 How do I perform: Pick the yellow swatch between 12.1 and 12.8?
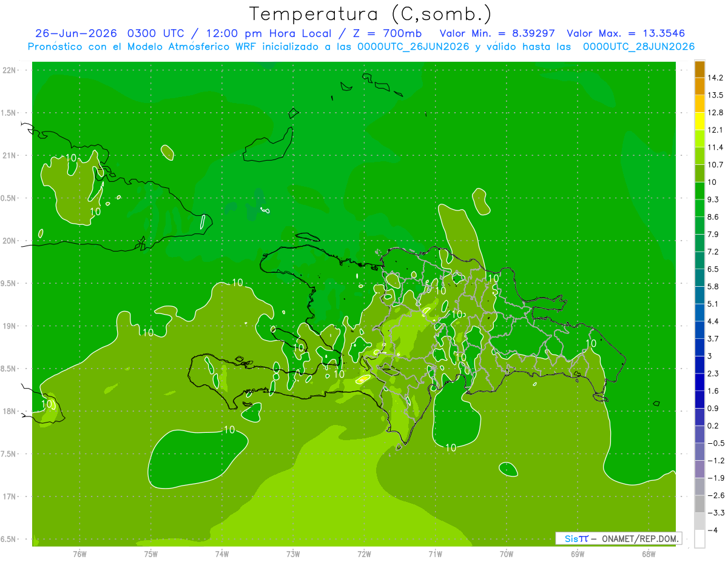tap(699, 121)
